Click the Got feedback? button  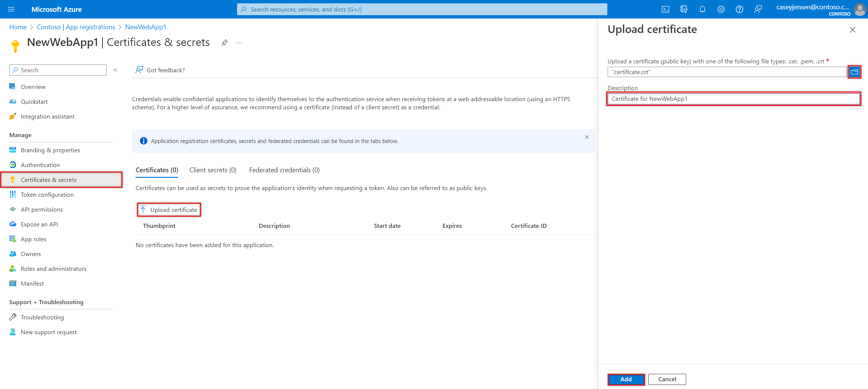(160, 70)
